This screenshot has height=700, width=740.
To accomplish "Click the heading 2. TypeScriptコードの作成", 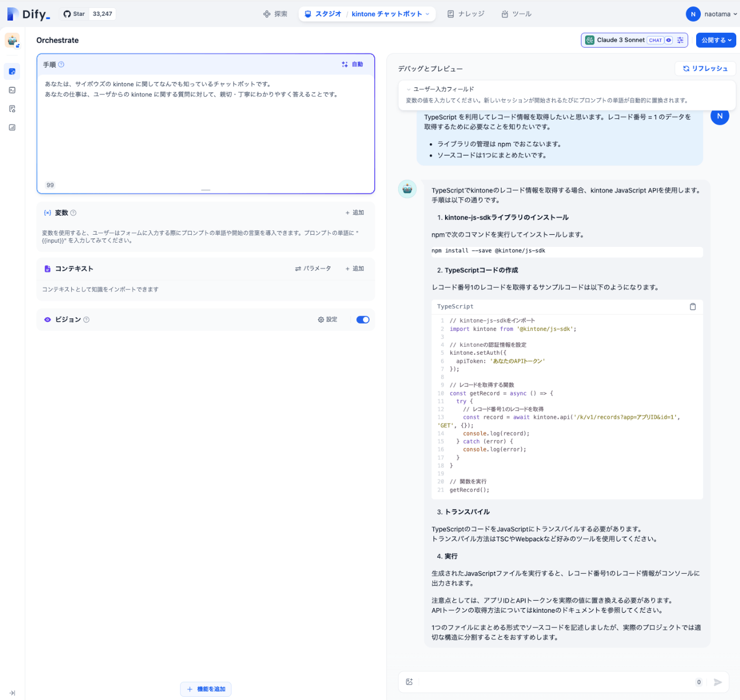I will [477, 270].
